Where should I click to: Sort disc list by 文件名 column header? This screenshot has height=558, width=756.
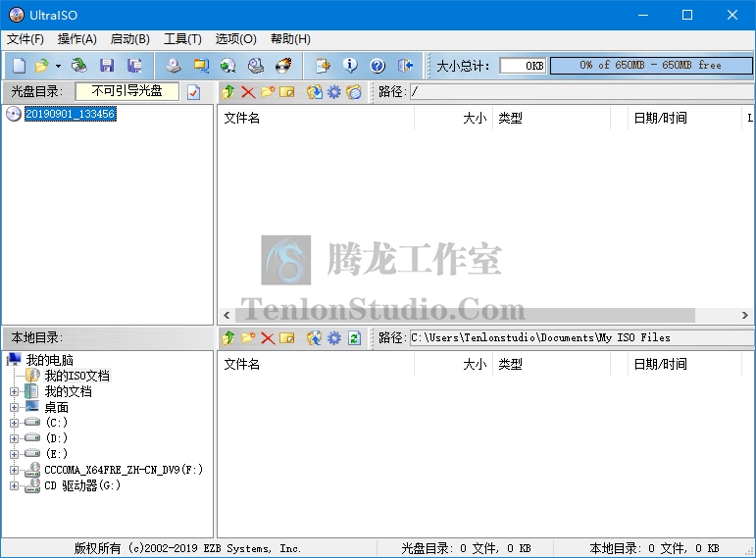(317, 118)
